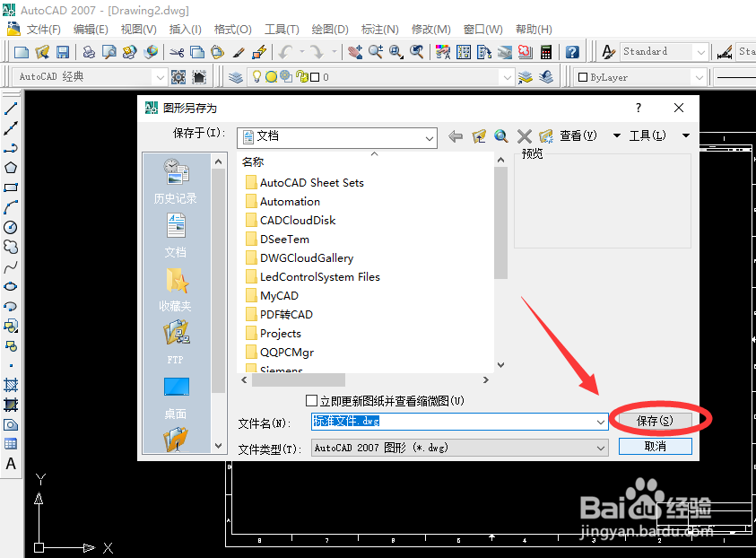Screen dimensions: 756x558
Task: Click the Plot Preview icon
Action: click(109, 52)
